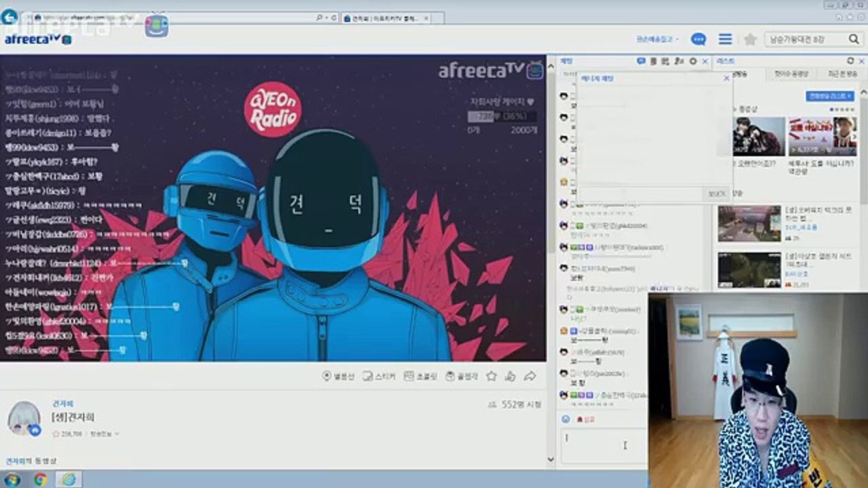Click into the header search field
Viewport: 868px width, 488px height.
point(805,39)
